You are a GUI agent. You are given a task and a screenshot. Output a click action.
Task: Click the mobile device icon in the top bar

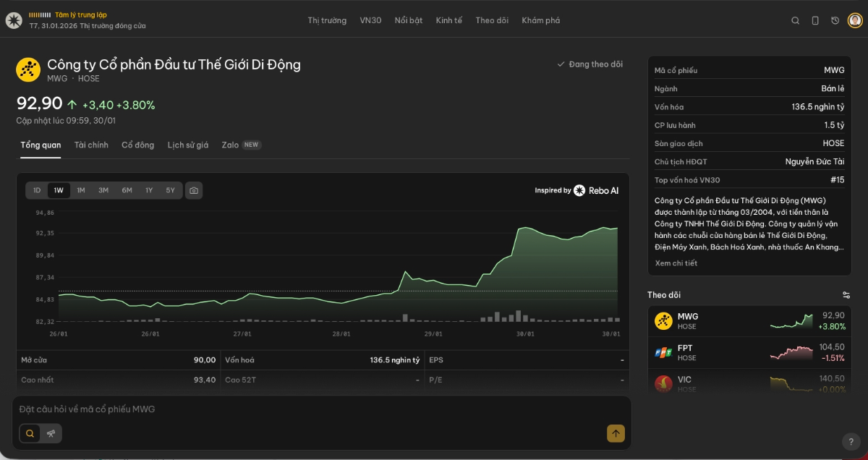pyautogui.click(x=814, y=20)
